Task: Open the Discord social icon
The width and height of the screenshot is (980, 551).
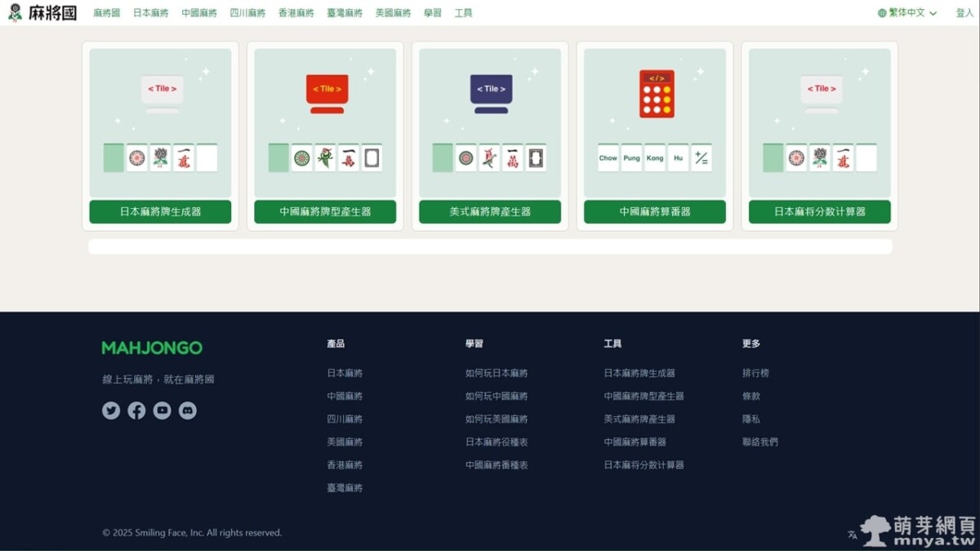Action: click(188, 411)
